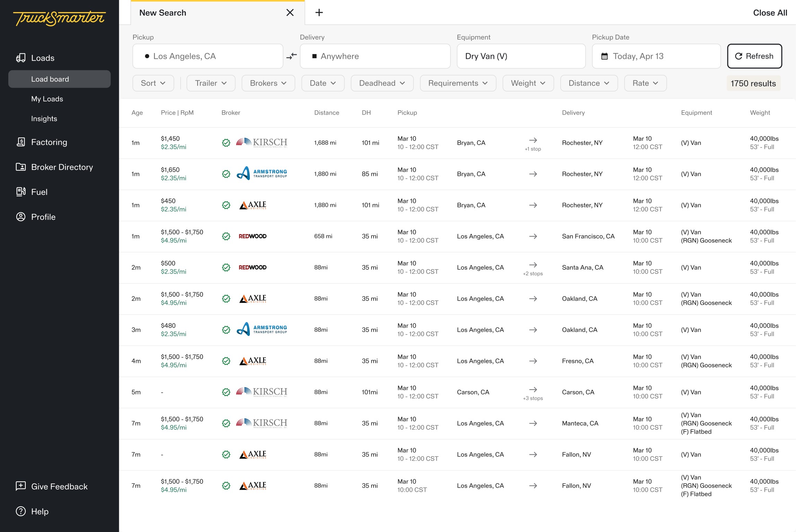Click the swap pickup and delivery arrows icon
Screen dimensions: 796x532
291,56
